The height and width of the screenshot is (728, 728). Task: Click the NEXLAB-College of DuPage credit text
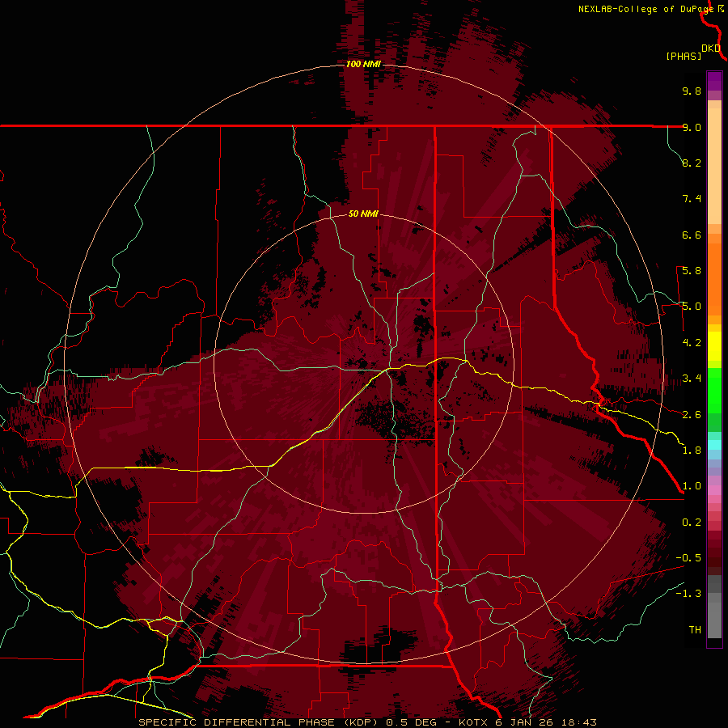point(648,9)
